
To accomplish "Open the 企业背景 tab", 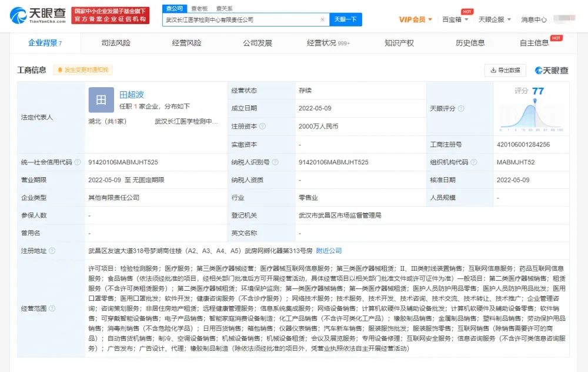I will click(45, 43).
